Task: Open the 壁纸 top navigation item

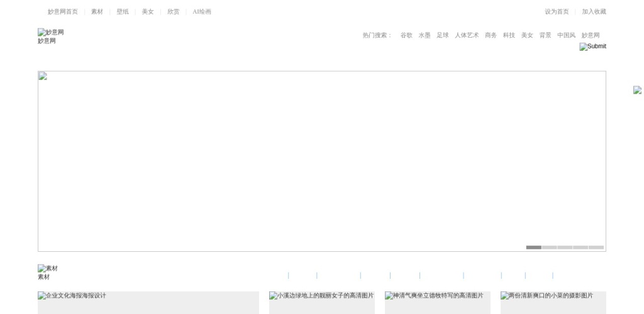Action: (x=122, y=12)
